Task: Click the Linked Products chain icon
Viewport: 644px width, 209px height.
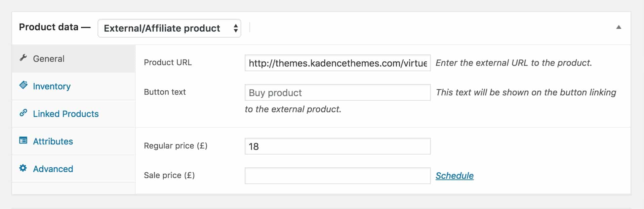Action: (23, 113)
